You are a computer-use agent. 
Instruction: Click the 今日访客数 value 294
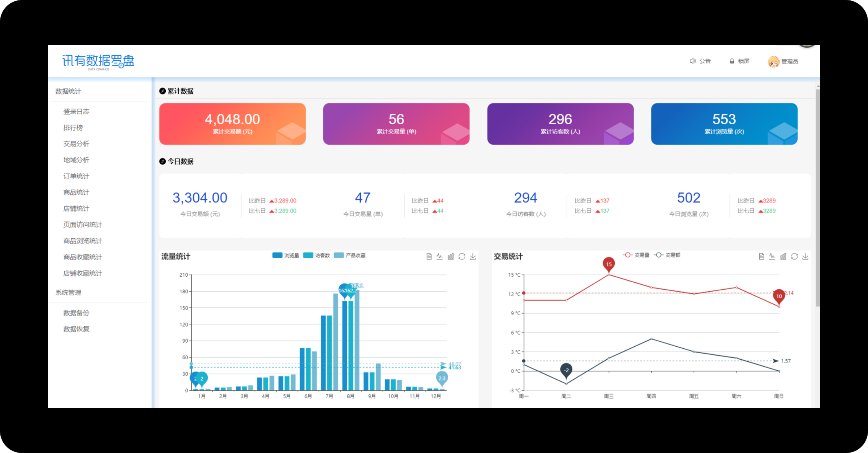pos(526,198)
